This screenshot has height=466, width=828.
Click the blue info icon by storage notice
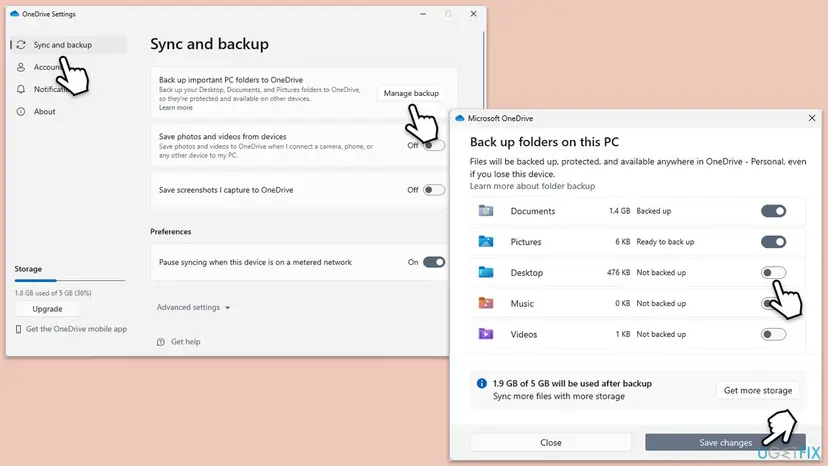coord(482,384)
